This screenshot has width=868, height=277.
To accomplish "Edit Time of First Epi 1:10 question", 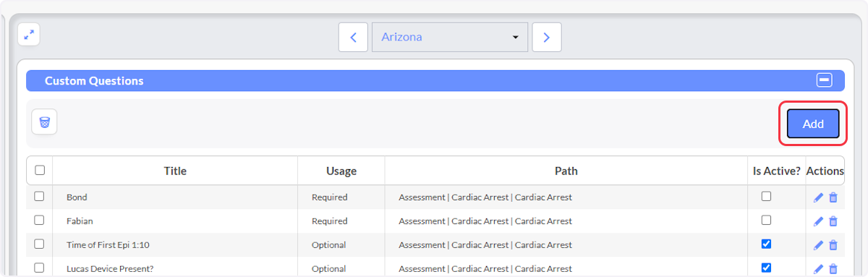I will (x=818, y=245).
